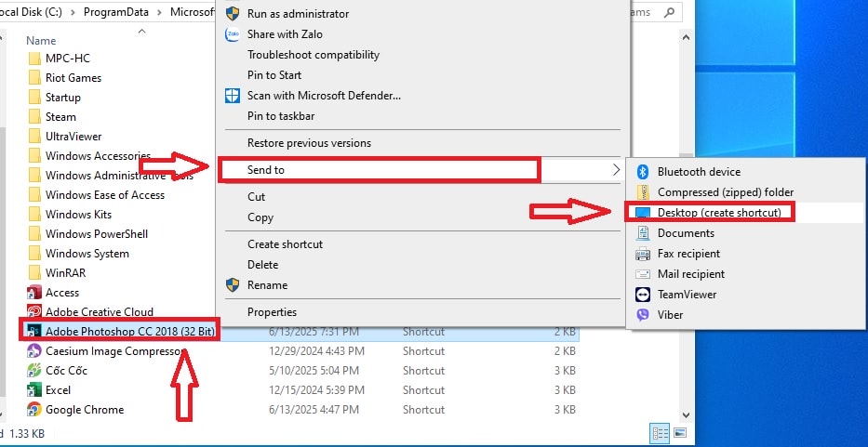Click the 6/13/2025 4:47 PM date cell
Screen dimensions: 868x447
[x=314, y=410]
